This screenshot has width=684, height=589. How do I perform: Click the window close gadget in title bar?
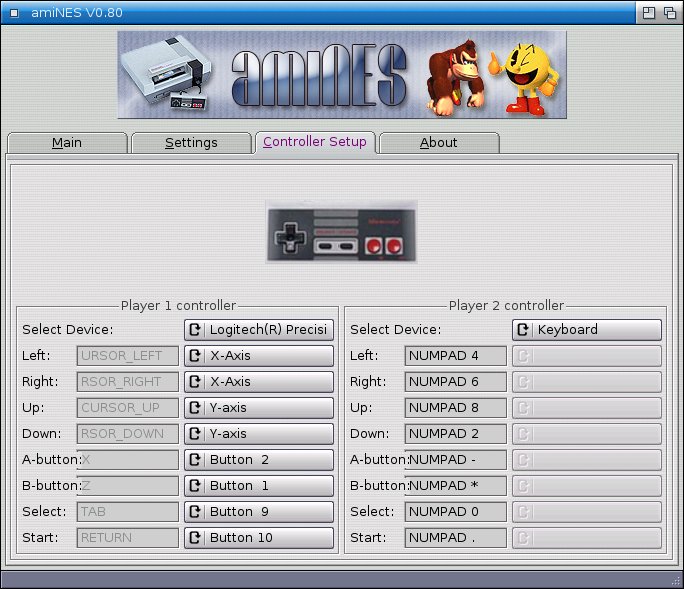pos(14,13)
